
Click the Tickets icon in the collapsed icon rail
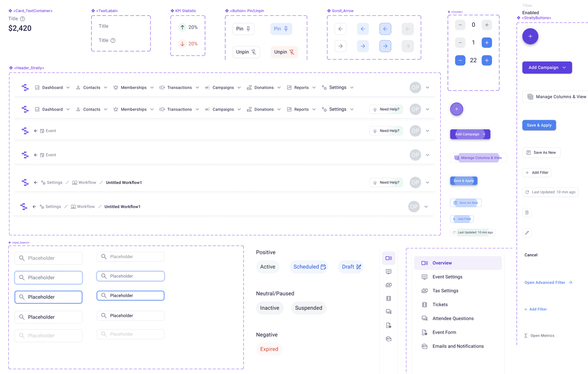click(x=388, y=298)
